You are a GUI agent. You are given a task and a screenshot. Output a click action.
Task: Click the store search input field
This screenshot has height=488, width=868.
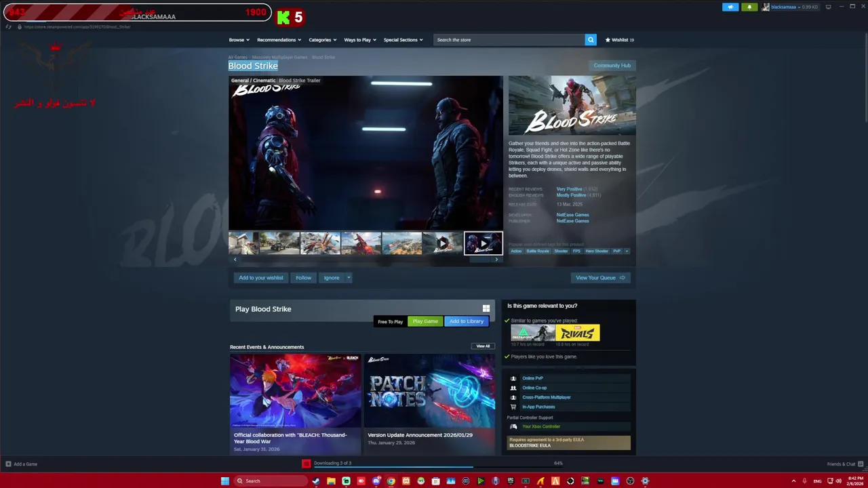509,39
